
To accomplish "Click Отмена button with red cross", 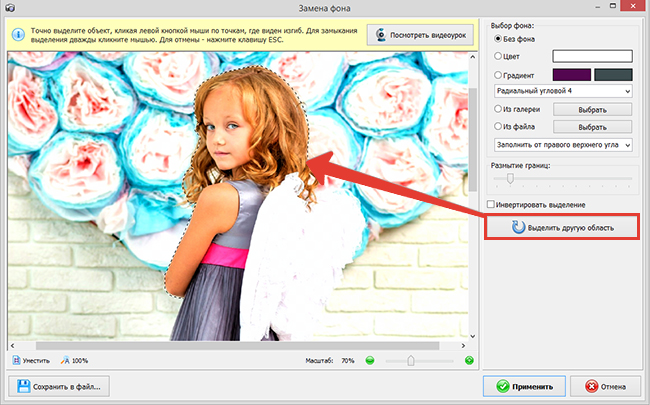I will pyautogui.click(x=605, y=386).
